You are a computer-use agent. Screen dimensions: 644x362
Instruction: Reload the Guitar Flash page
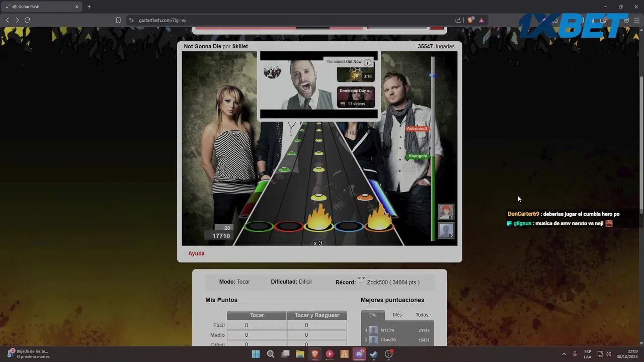coord(28,20)
